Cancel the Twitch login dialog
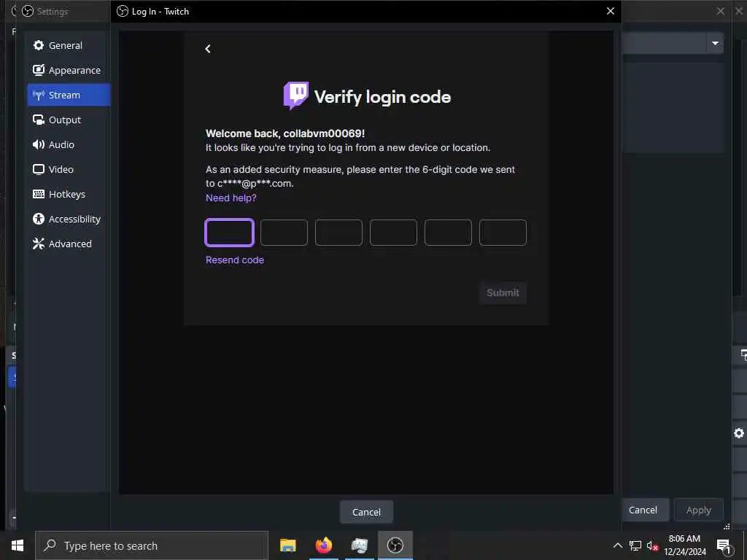 (x=366, y=512)
